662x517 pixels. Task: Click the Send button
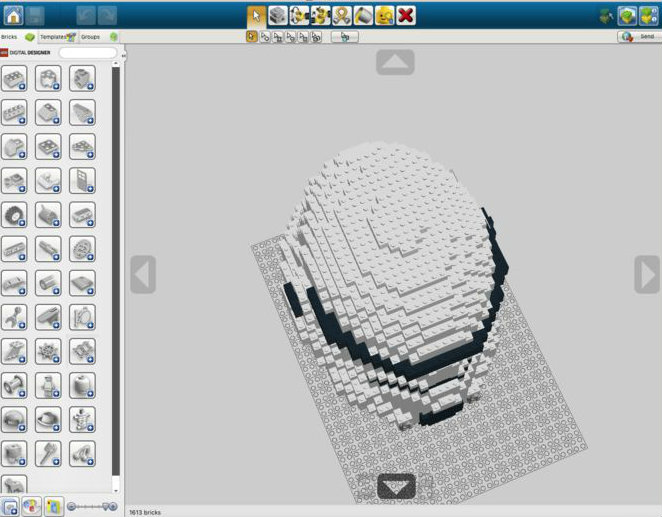tap(639, 37)
